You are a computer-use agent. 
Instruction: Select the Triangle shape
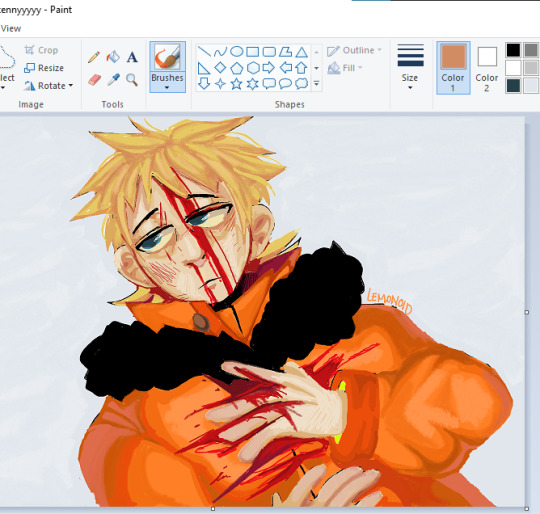(302, 52)
